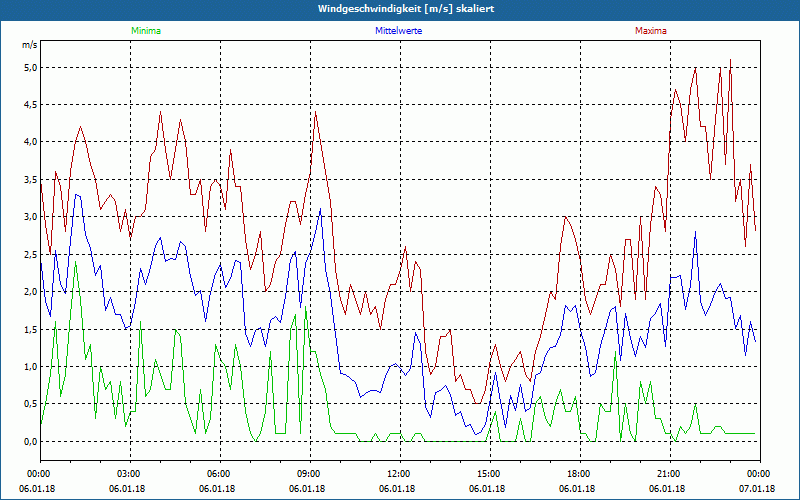
Task: Click the 1,0 y-axis value
Action: click(x=30, y=366)
